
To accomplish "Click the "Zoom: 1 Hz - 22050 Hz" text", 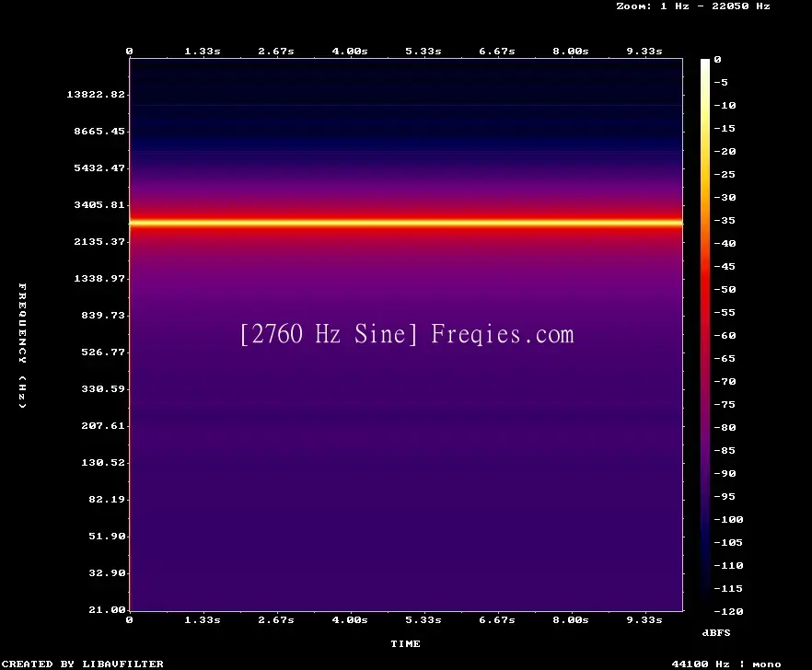I will coord(693,6).
